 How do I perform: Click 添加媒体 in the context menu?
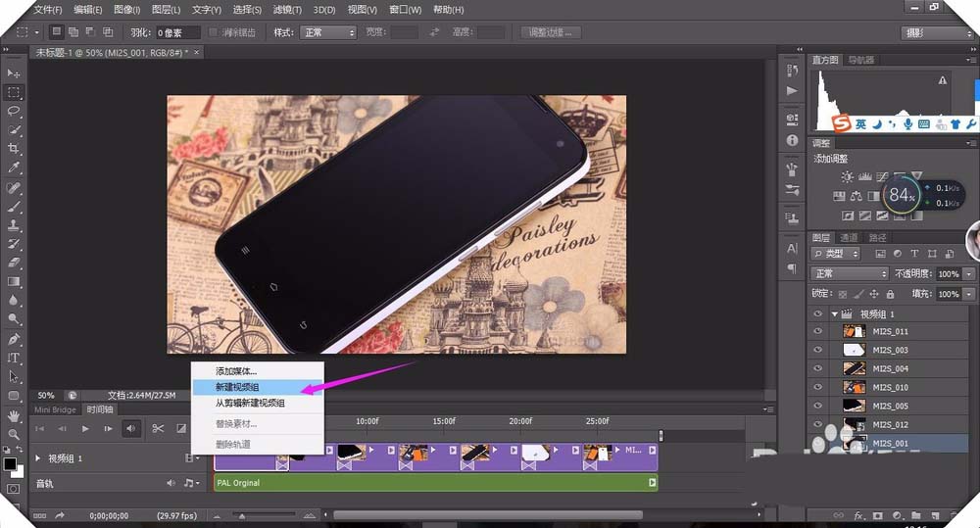236,371
